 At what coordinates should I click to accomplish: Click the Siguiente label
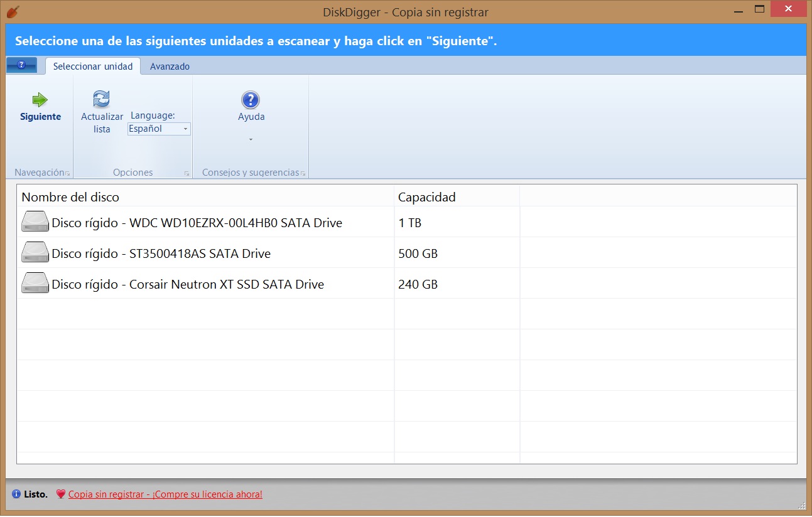(40, 117)
